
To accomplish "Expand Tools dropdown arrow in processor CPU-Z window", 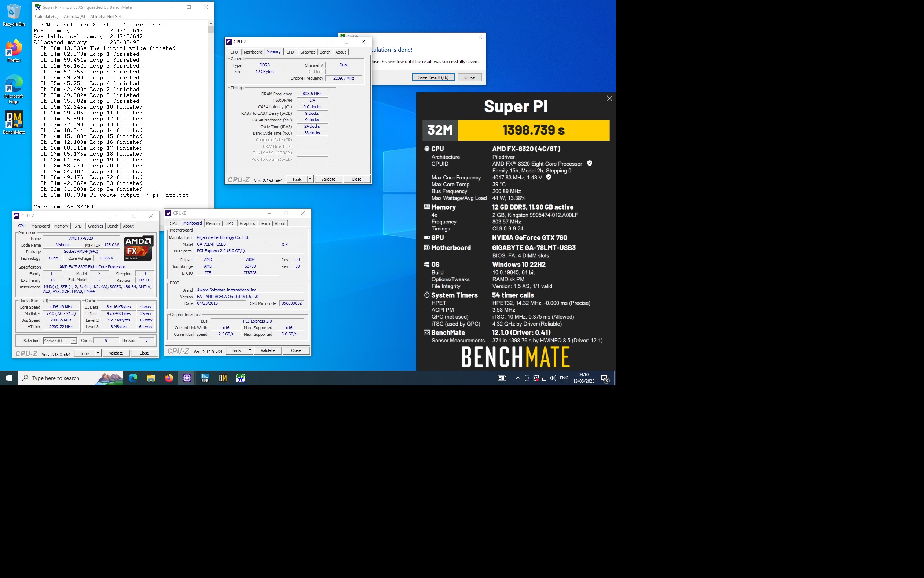I will click(98, 353).
